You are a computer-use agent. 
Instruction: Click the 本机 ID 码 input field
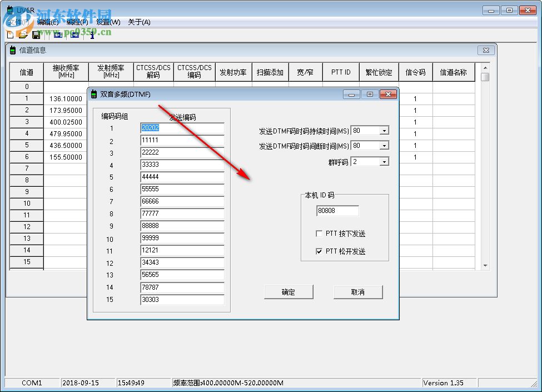coord(337,211)
